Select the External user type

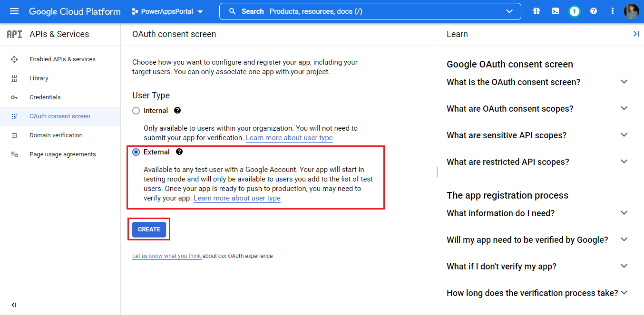pyautogui.click(x=136, y=152)
